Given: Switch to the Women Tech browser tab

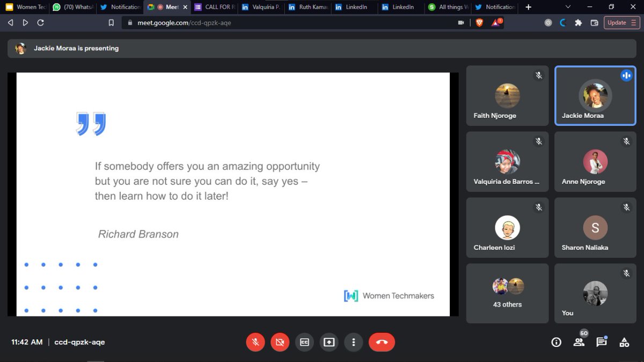Looking at the screenshot, I should (27, 7).
